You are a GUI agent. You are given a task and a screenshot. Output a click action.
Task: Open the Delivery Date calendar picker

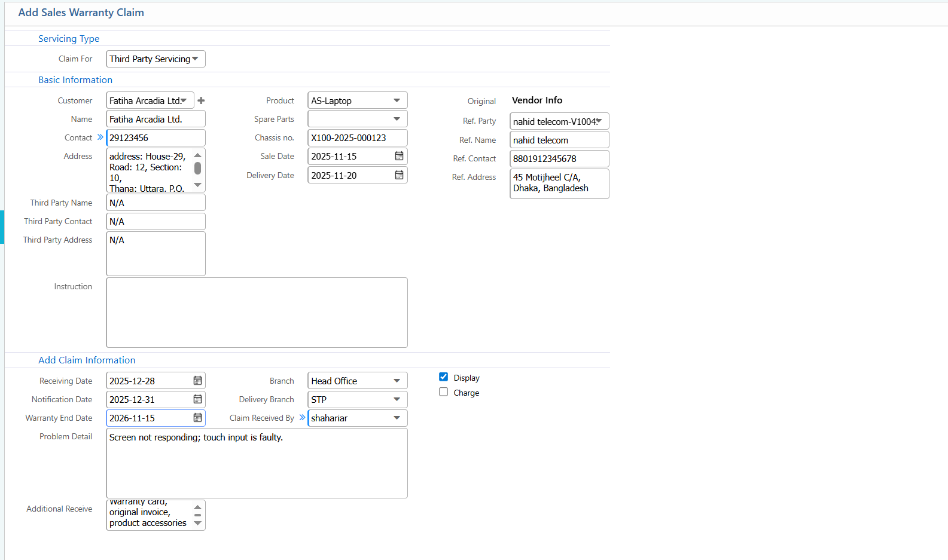(399, 175)
